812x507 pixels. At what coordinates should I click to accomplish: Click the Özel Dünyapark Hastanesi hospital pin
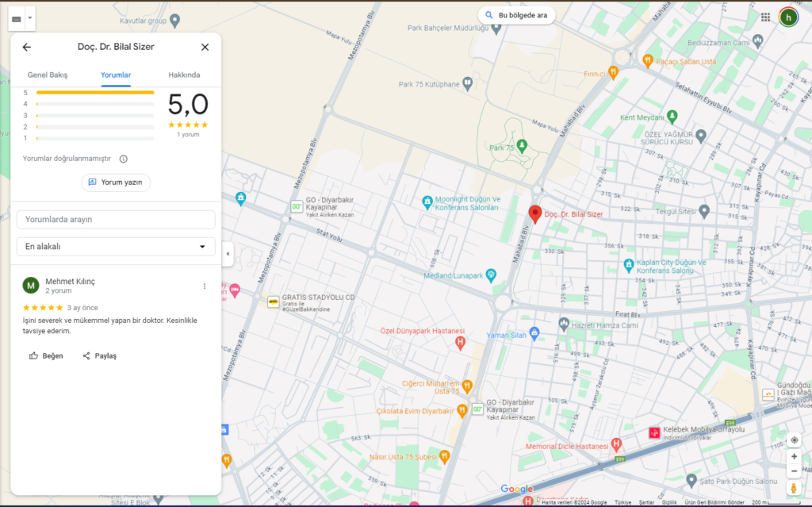[459, 342]
